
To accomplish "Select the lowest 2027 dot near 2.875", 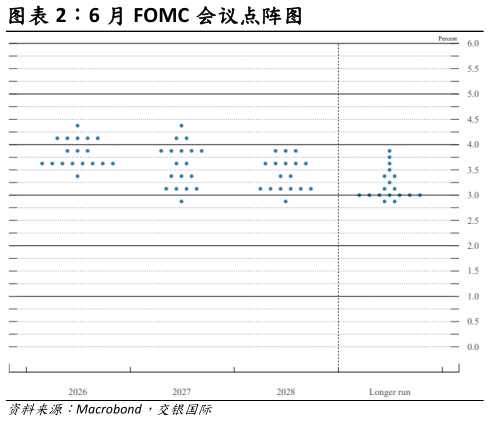I will [181, 201].
